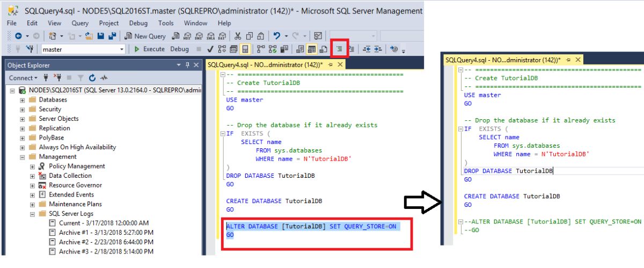Toggle IntelliSense enabled button
644x268 pixels.
coord(245,49)
